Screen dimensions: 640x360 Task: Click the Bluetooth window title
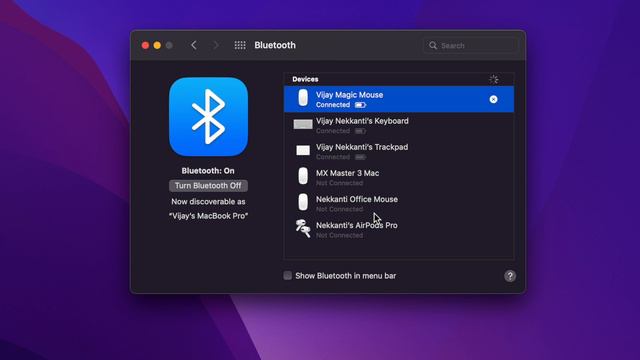(275, 45)
